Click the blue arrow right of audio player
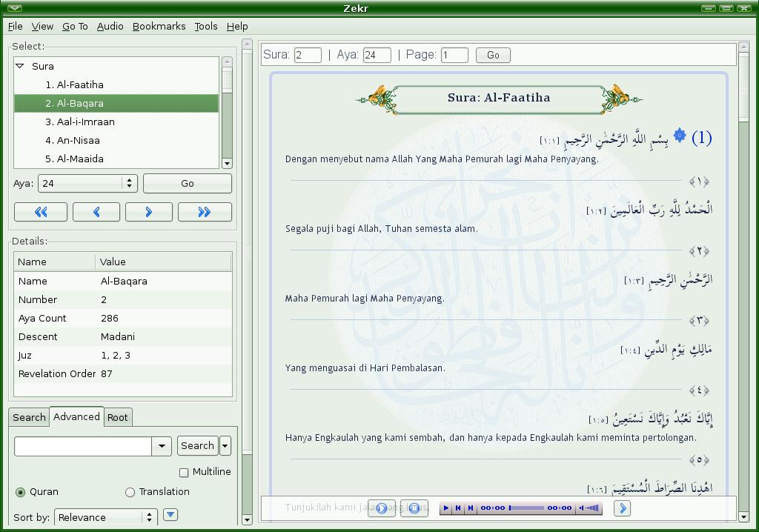Screen dimensions: 759x532 tap(623, 508)
